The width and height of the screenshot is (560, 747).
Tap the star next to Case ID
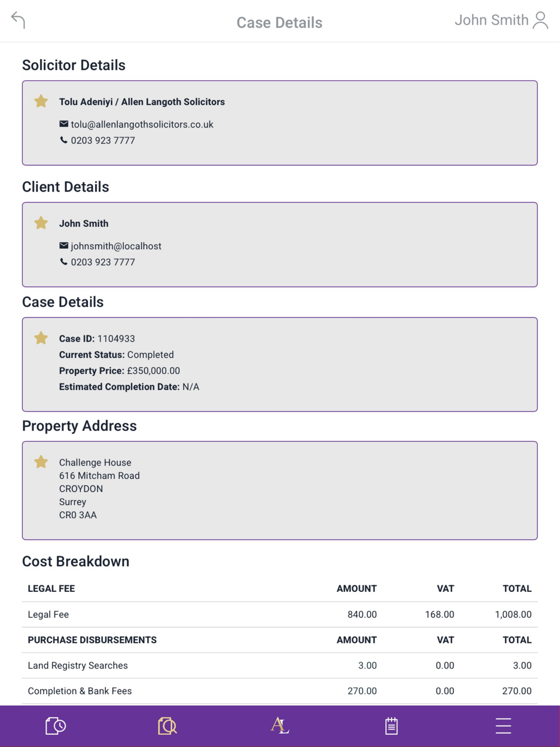coord(41,338)
